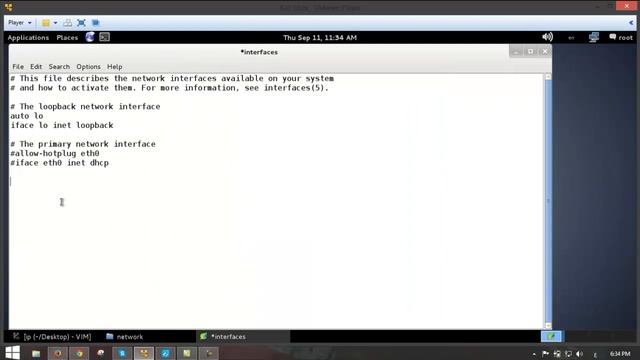Open the blue circular app on the taskbar
This screenshot has height=360, width=640.
click(166, 353)
